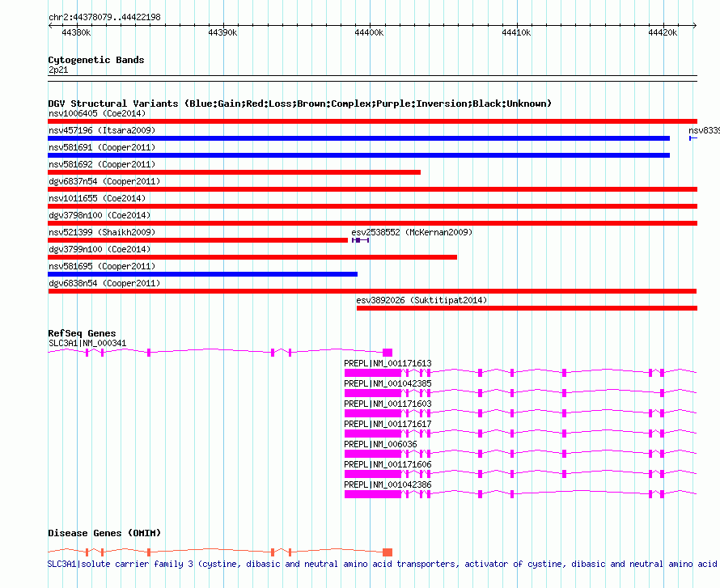Click the large exon block of PREPL NM_001171613

point(373,373)
